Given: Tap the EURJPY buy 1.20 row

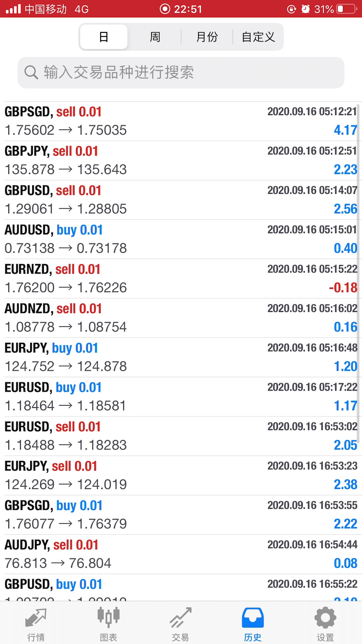Looking at the screenshot, I should pos(181,358).
